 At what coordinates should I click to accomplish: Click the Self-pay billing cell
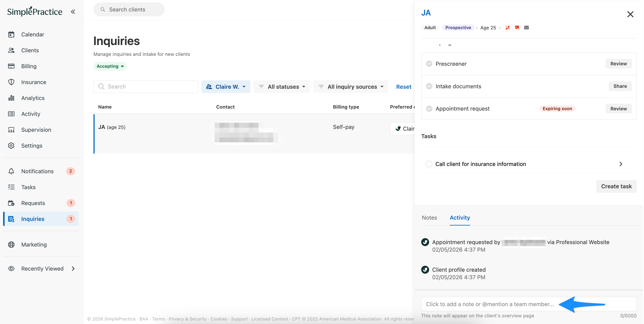pos(344,127)
